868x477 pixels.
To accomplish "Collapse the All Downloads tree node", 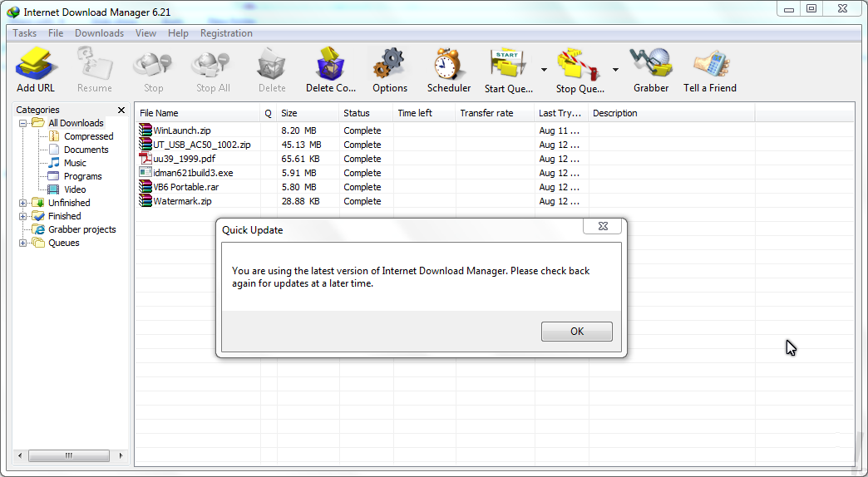I will [22, 123].
